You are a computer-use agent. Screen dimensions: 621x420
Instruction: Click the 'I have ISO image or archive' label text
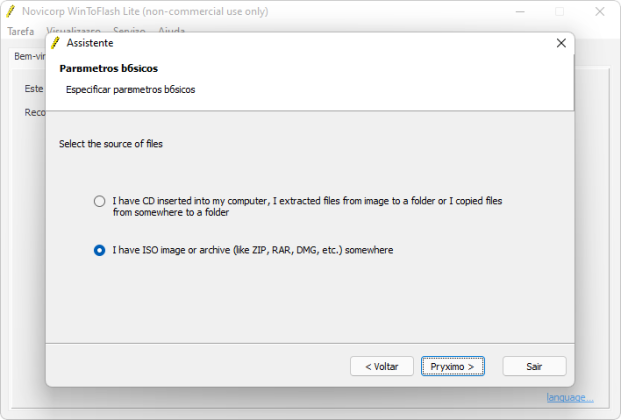[x=253, y=250]
